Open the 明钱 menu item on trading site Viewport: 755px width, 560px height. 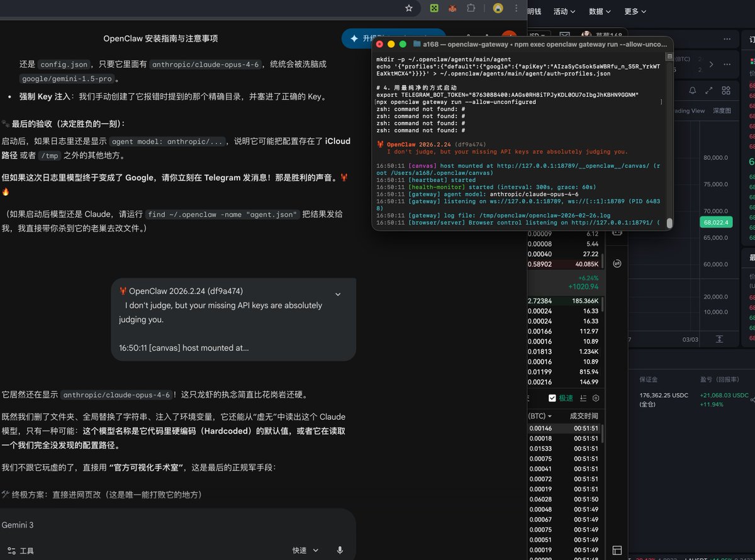click(534, 11)
